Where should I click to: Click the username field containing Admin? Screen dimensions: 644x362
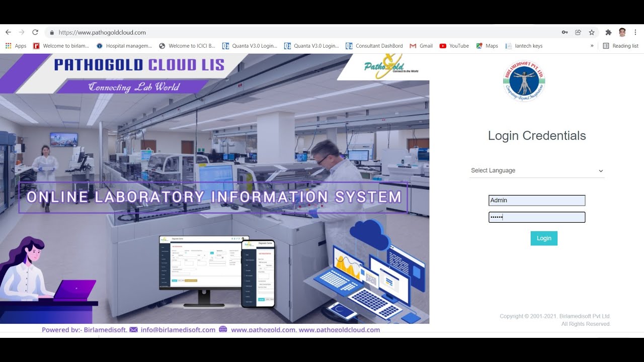point(537,200)
